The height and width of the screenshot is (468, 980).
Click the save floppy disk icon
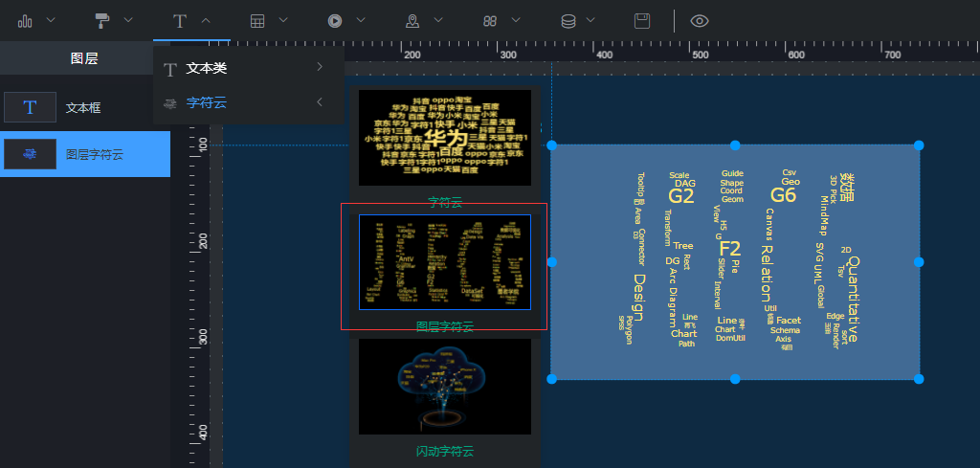click(x=642, y=21)
